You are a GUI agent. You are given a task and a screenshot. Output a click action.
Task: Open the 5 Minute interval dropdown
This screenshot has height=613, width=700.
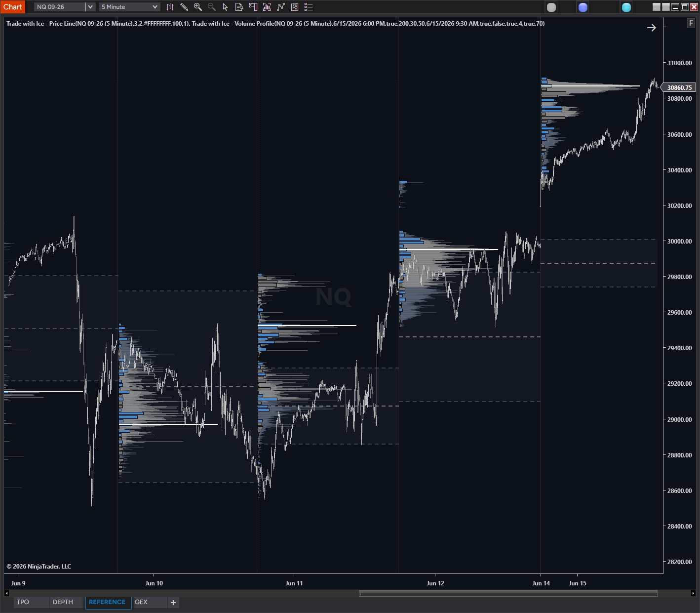[129, 7]
